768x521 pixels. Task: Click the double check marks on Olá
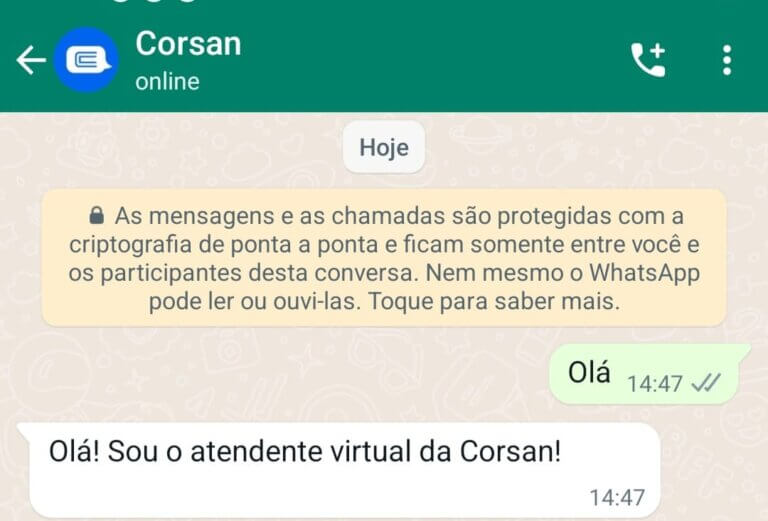(x=706, y=383)
